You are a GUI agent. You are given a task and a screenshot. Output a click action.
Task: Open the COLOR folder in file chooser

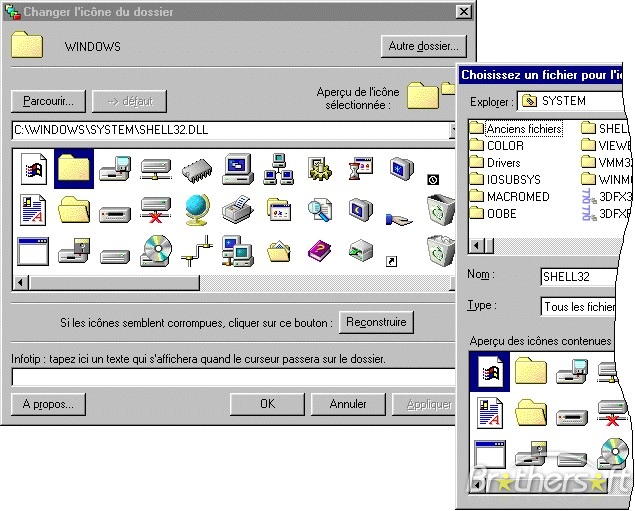pyautogui.click(x=497, y=146)
